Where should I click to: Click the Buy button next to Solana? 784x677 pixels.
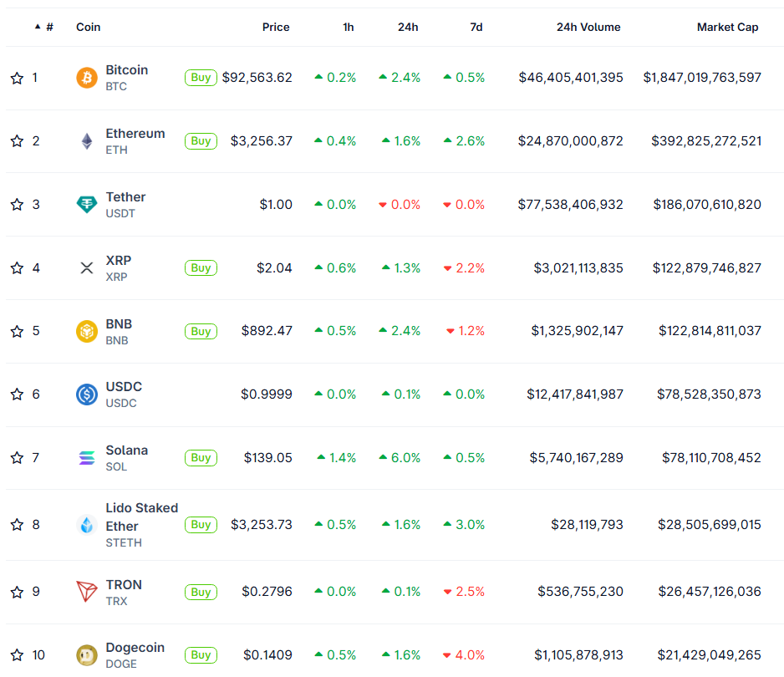[x=201, y=458]
